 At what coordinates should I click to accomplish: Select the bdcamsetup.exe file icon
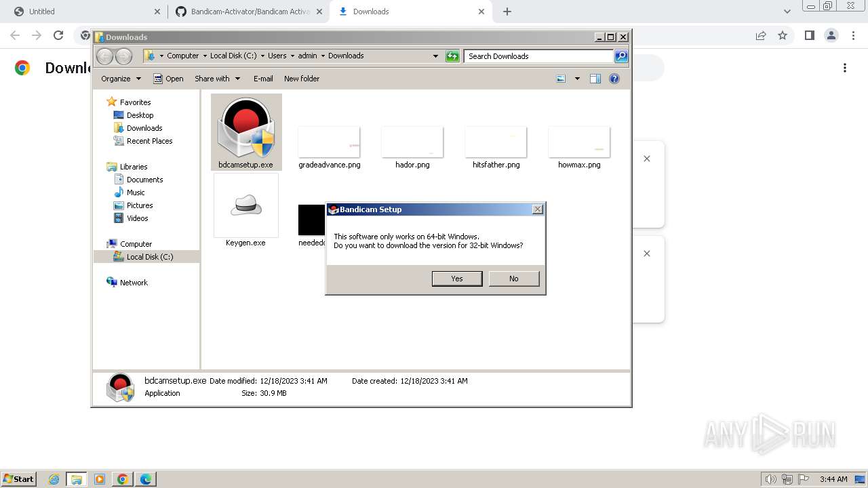click(x=245, y=127)
